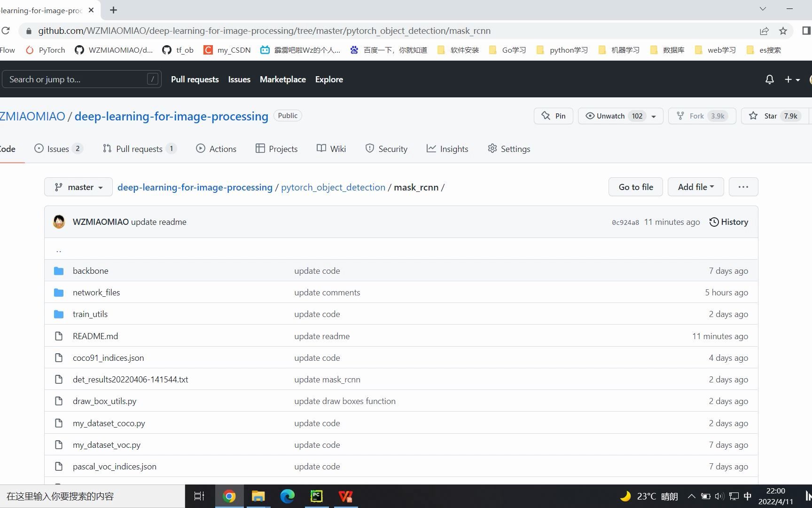
Task: Star the repository
Action: (771, 116)
